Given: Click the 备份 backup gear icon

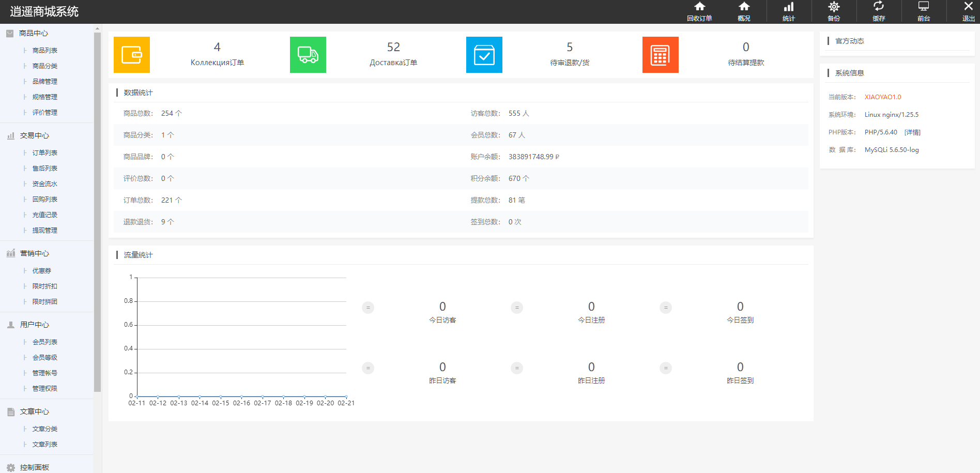Looking at the screenshot, I should click(834, 7).
